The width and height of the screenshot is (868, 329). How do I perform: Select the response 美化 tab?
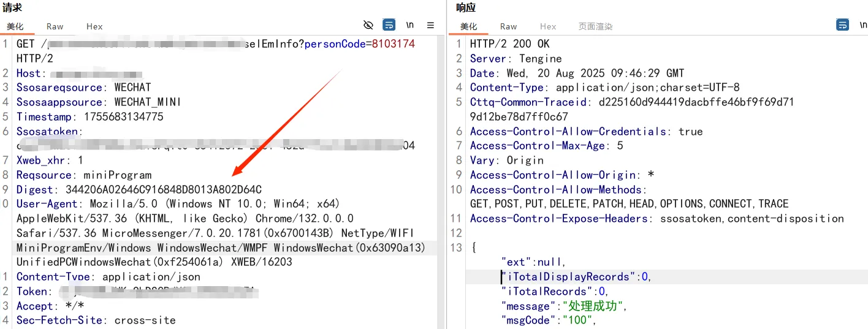(x=468, y=26)
